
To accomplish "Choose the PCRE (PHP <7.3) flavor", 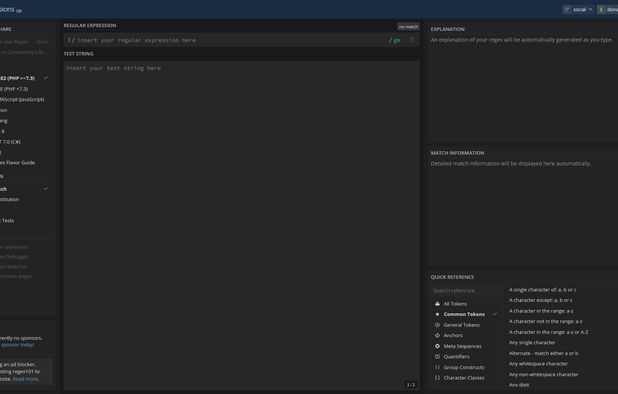I will tap(24, 89).
